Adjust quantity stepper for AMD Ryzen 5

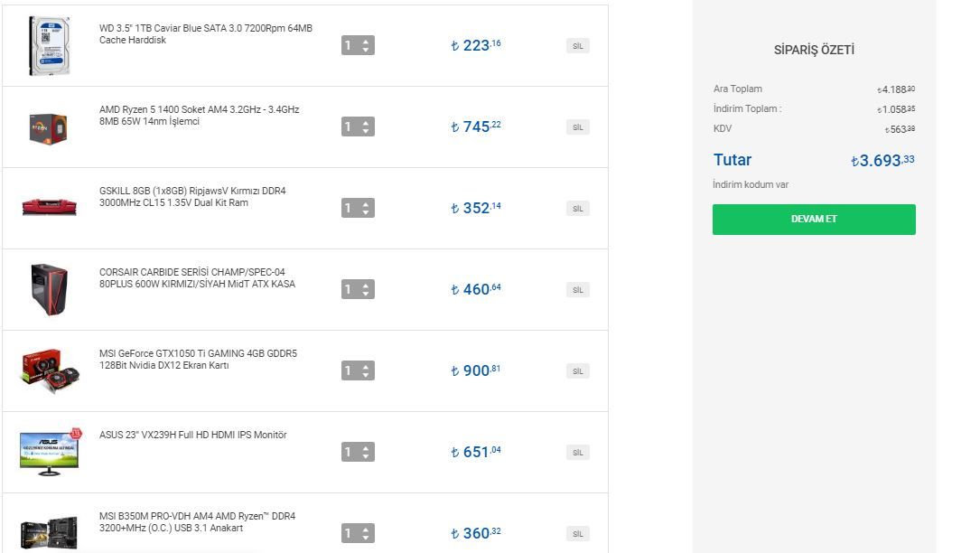coord(358,127)
